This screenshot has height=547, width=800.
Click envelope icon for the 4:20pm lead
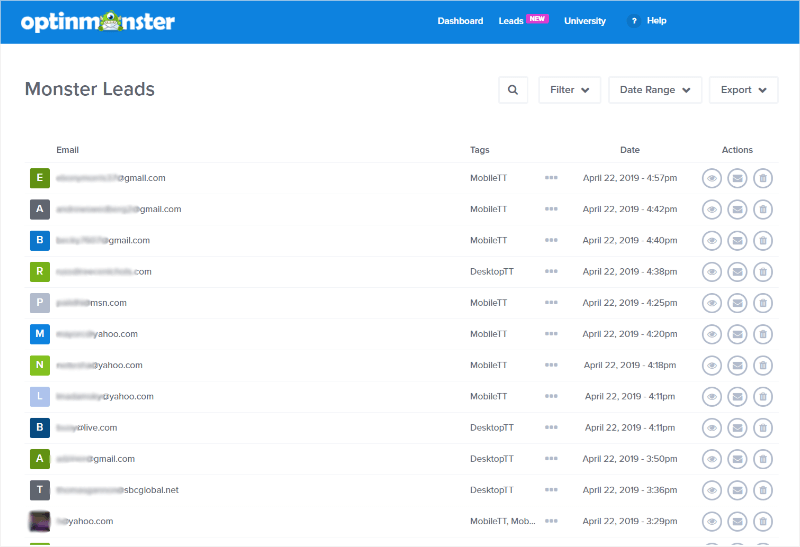(737, 334)
